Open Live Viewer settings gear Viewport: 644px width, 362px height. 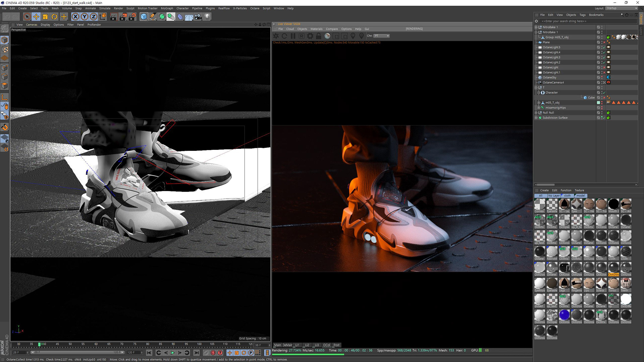tap(310, 36)
